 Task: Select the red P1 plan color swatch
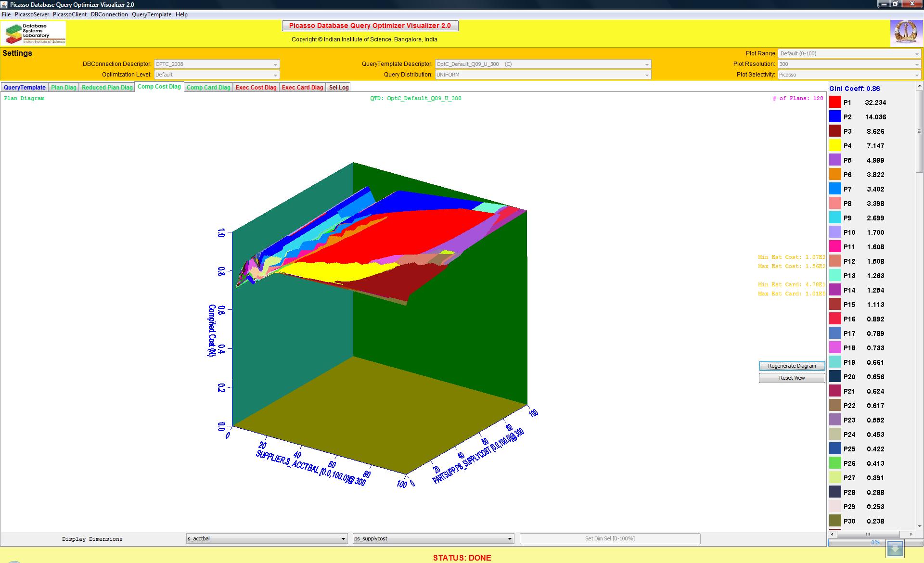(x=835, y=102)
